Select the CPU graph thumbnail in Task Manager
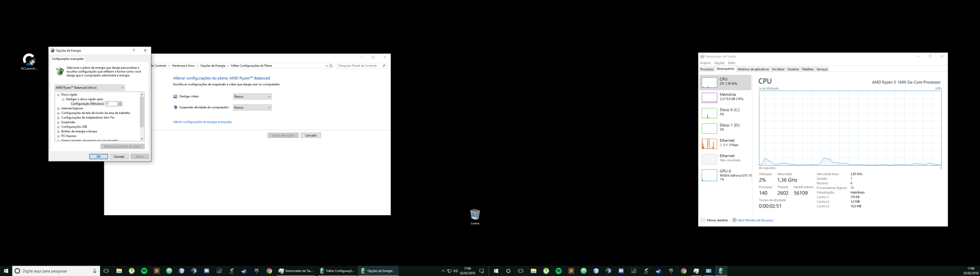The image size is (980, 276). click(709, 82)
